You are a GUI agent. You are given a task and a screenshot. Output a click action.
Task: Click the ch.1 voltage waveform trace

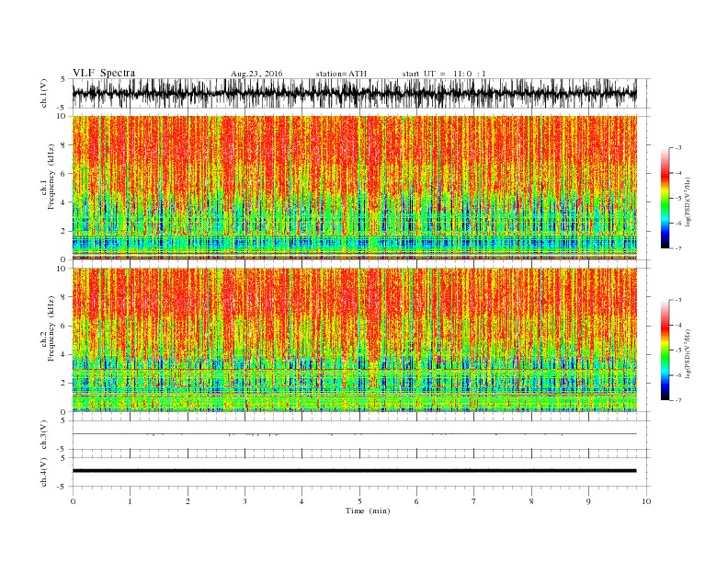coord(354,93)
